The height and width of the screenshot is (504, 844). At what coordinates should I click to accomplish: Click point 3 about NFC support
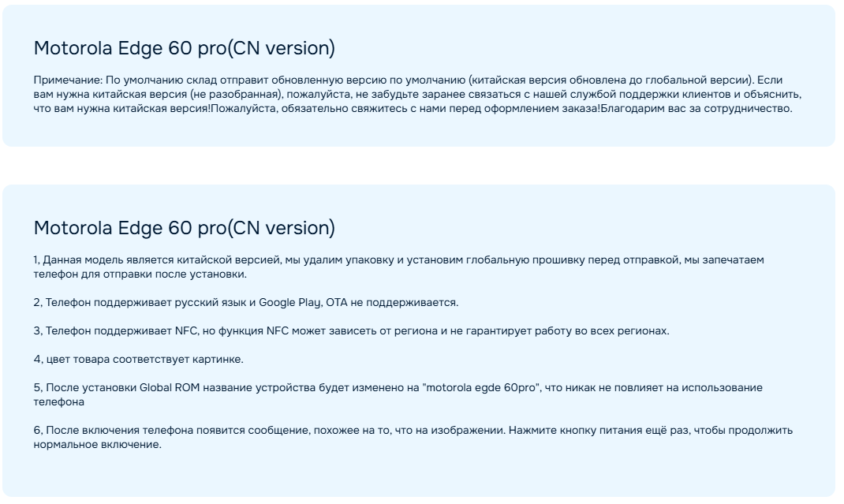352,330
